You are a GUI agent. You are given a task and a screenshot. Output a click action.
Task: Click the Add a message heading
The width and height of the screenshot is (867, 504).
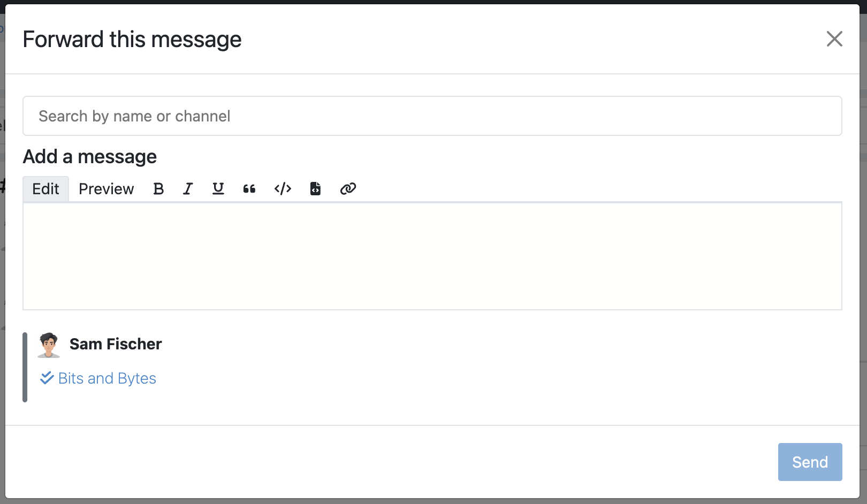pyautogui.click(x=89, y=156)
